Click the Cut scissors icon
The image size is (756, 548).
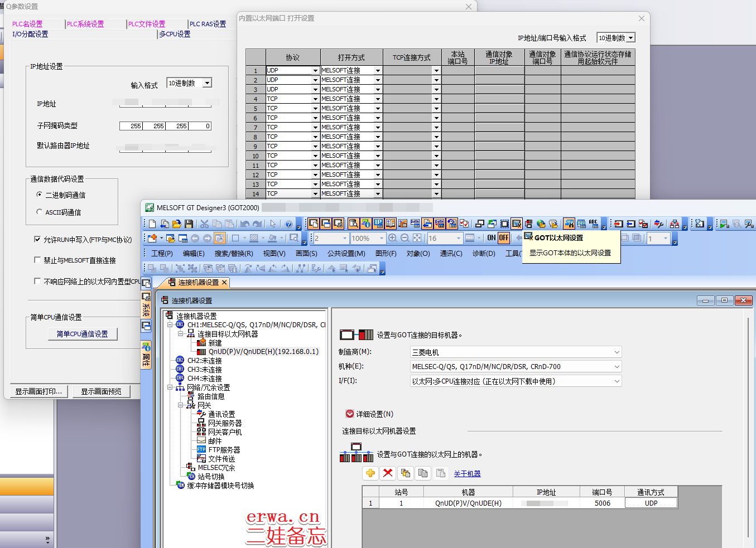(x=204, y=224)
